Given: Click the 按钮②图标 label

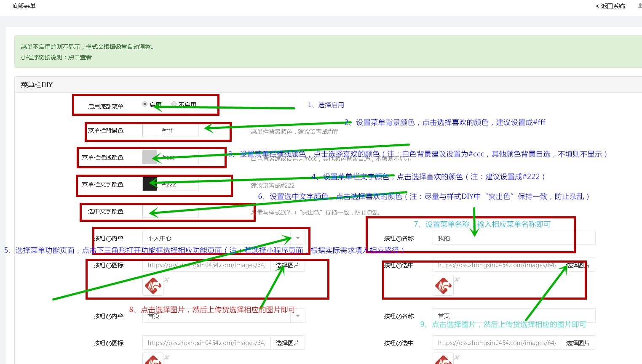Looking at the screenshot, I should pos(109,343).
